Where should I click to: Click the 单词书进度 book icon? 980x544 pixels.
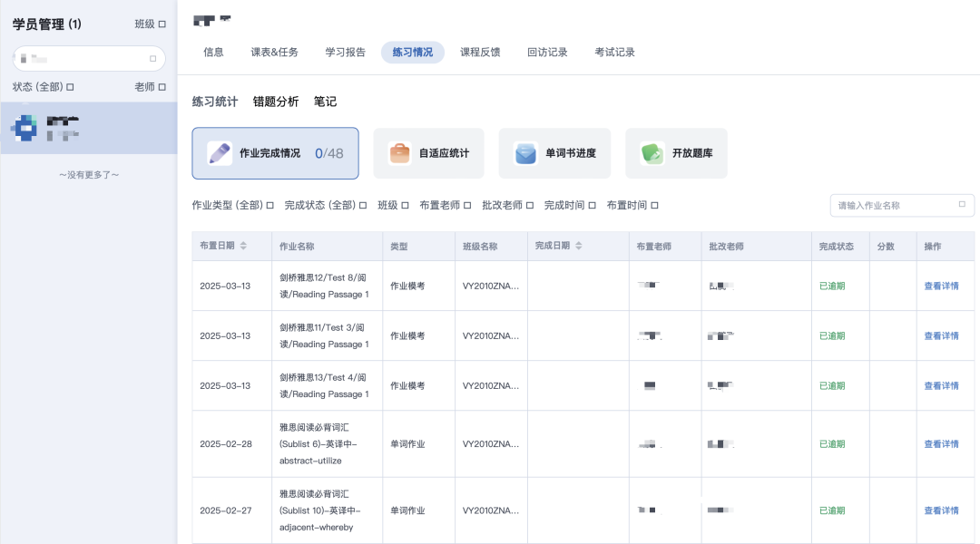525,153
